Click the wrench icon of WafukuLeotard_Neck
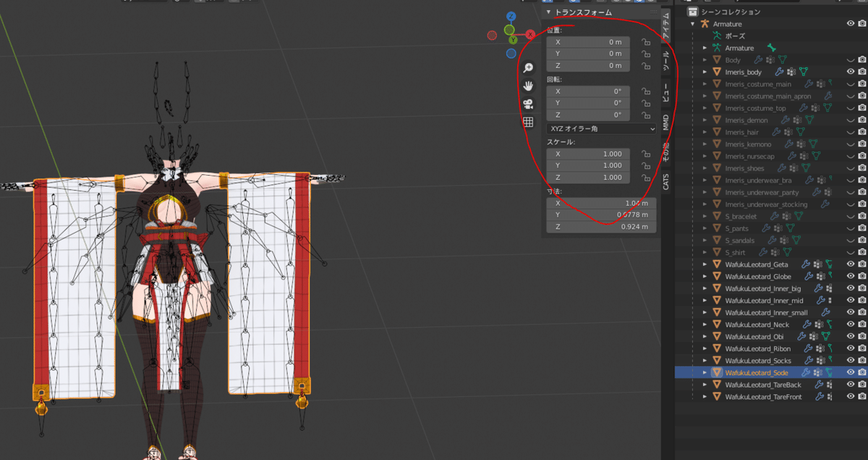The width and height of the screenshot is (868, 460). coord(807,325)
